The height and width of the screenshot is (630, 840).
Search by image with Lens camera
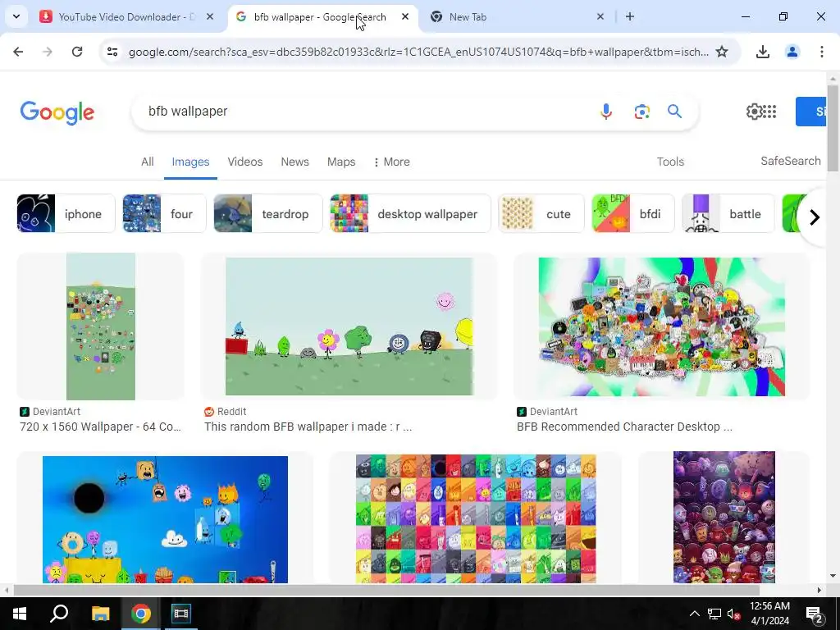click(x=641, y=112)
